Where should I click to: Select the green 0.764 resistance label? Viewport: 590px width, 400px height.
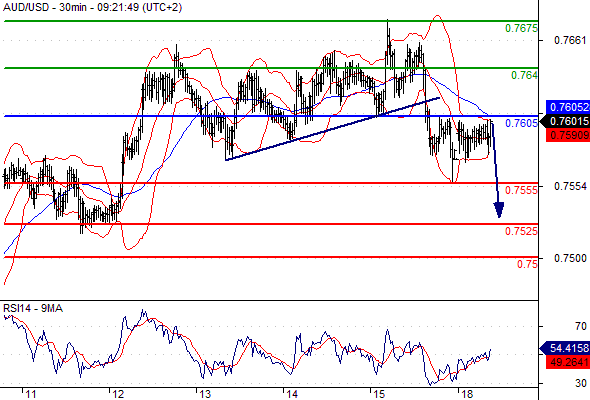pyautogui.click(x=524, y=75)
